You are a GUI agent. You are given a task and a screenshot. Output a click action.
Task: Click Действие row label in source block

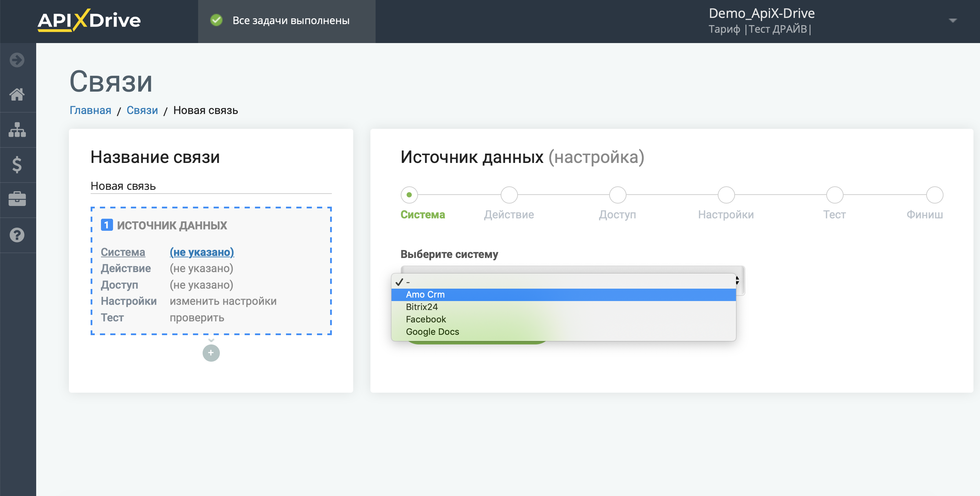125,268
